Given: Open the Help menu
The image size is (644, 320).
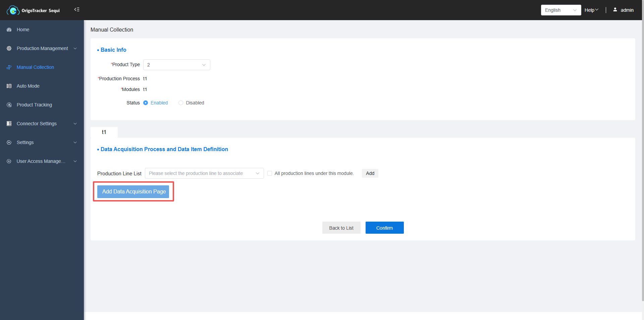Looking at the screenshot, I should (591, 10).
